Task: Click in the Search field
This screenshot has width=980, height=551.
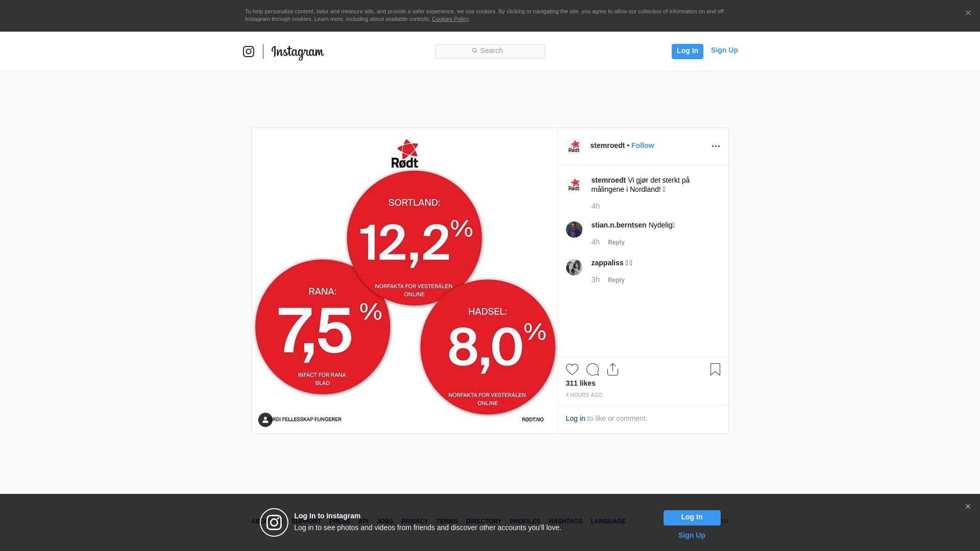Action: coord(490,52)
